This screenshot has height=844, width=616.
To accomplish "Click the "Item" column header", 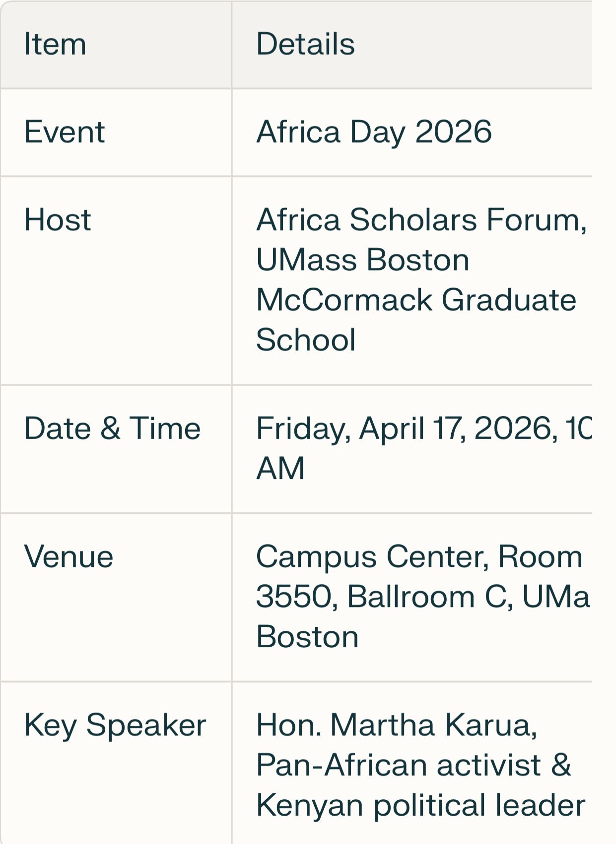I will click(55, 44).
